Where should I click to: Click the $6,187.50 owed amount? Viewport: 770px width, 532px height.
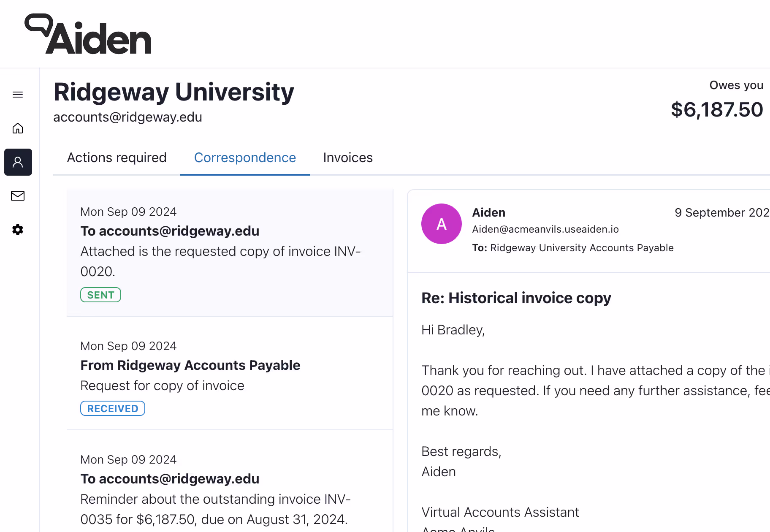(x=717, y=110)
